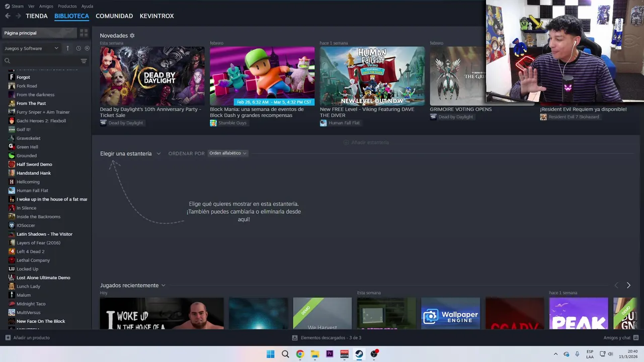Open Human Fall Flat Viking news image
The width and height of the screenshot is (644, 362).
372,76
